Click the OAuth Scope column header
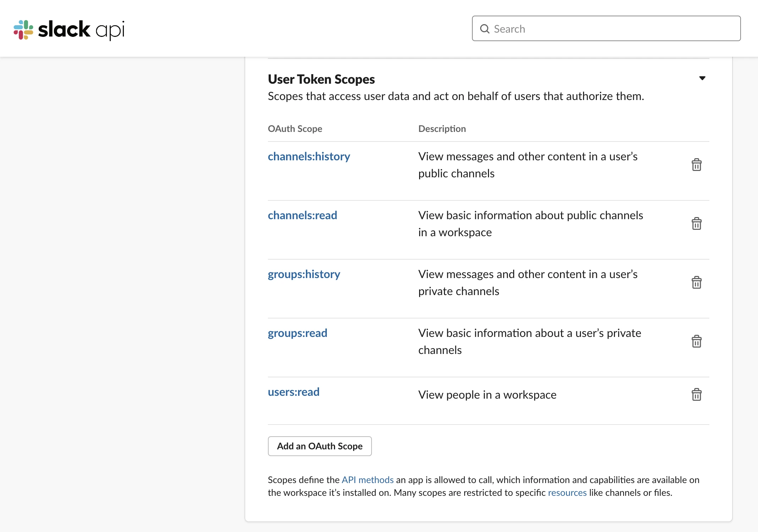 click(295, 129)
